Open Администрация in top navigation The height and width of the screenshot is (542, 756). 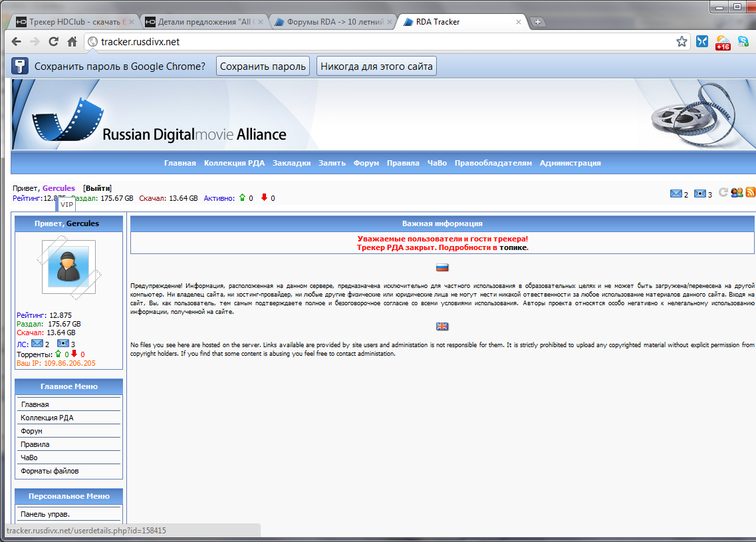[x=570, y=163]
